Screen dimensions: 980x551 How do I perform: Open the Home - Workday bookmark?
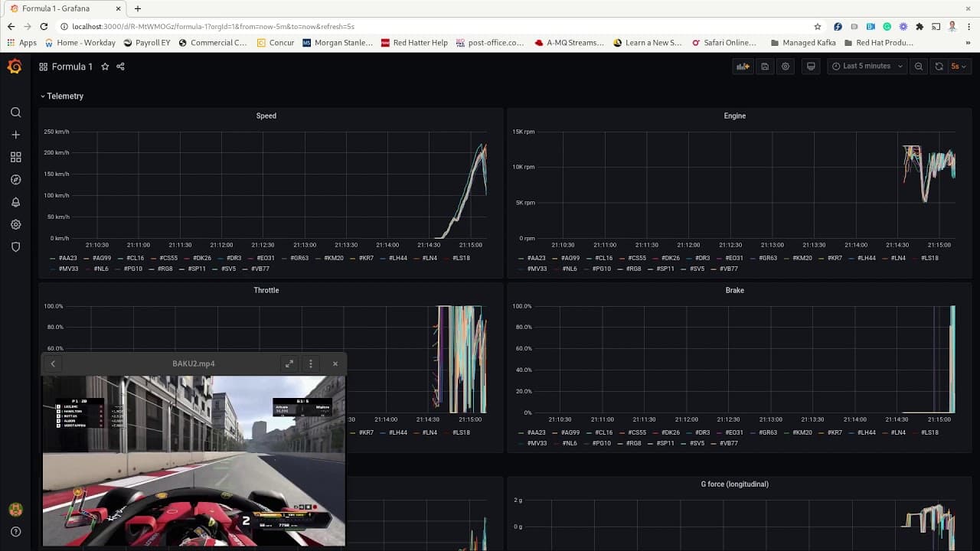(x=80, y=43)
